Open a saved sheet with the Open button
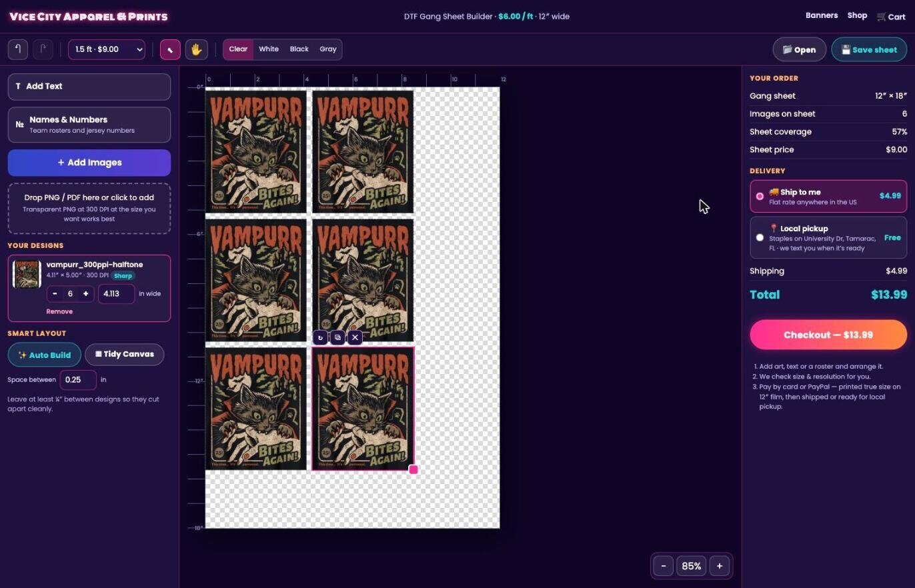The height and width of the screenshot is (588, 915). coord(799,49)
